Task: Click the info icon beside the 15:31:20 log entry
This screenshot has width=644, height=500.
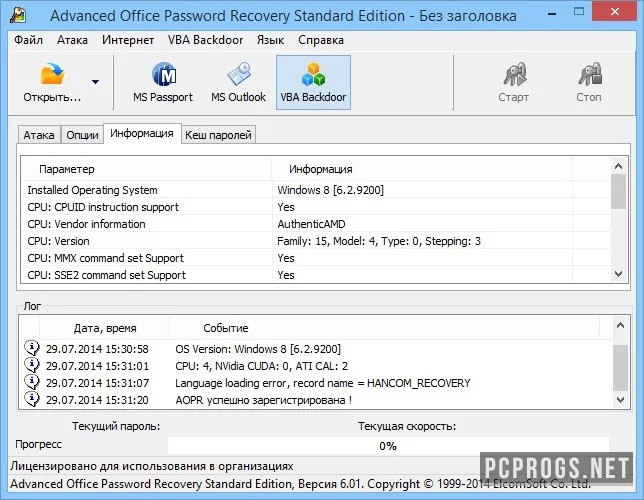Action: click(x=32, y=399)
